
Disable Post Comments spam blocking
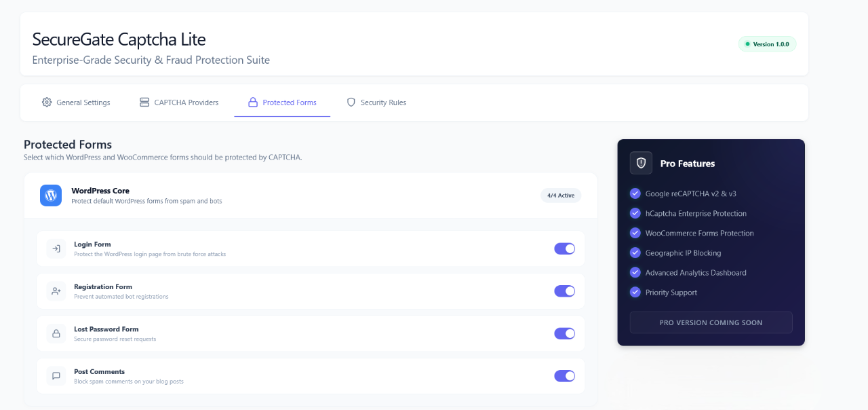pos(564,375)
